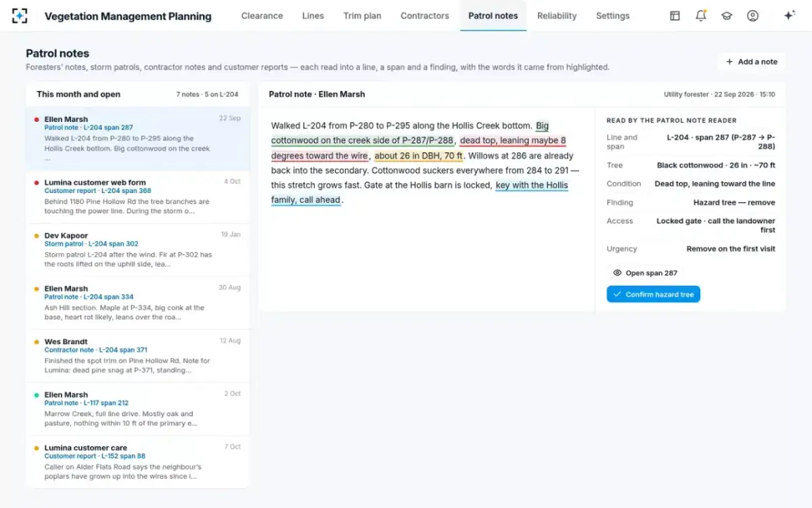Click the urgency "Remove on the first visit"

coord(731,249)
